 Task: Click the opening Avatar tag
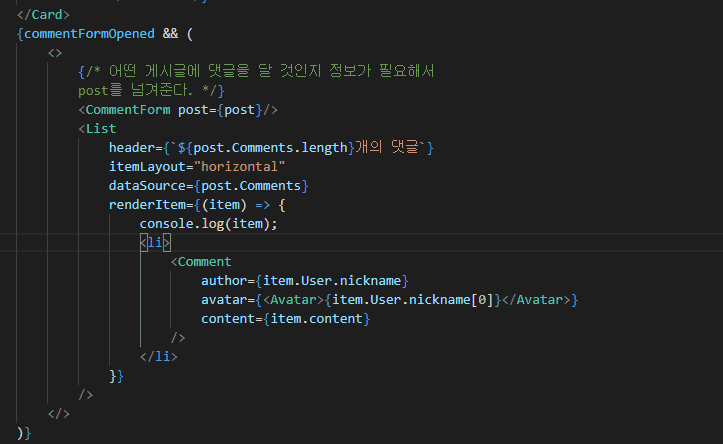tap(293, 300)
